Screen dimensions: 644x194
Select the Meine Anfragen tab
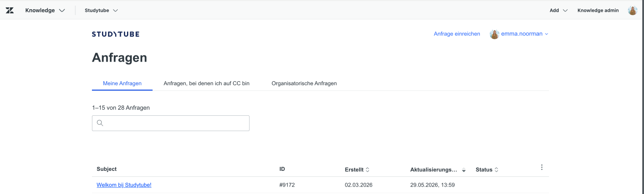coord(122,83)
